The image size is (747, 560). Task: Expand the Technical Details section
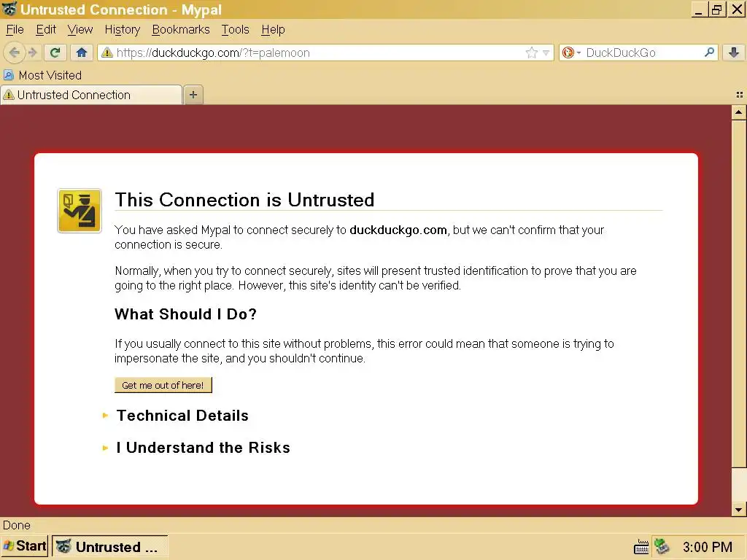pos(182,416)
